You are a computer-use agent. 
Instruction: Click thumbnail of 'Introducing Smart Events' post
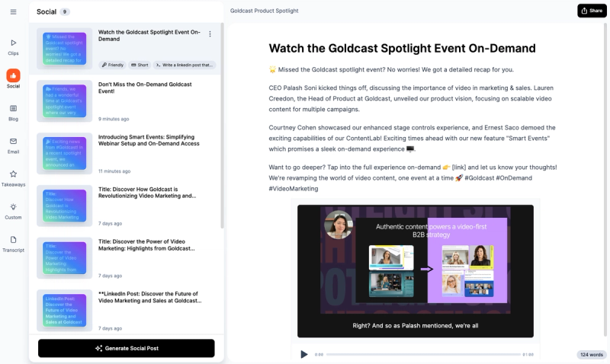(65, 154)
